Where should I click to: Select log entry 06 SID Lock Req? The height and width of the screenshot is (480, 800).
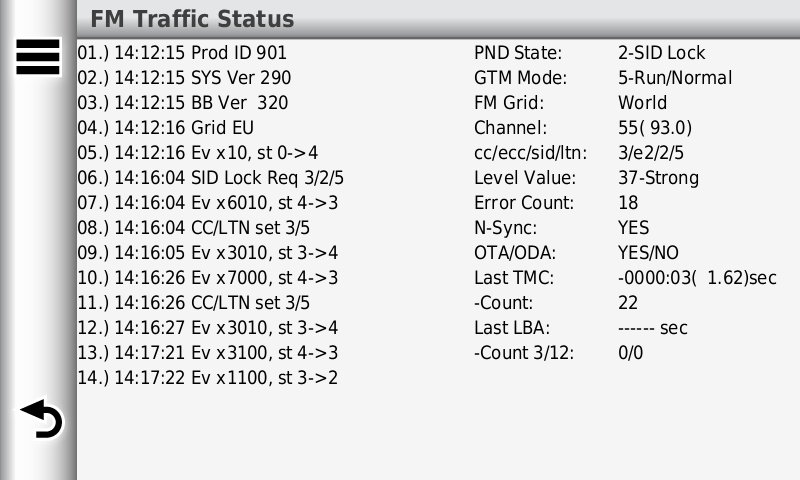point(211,178)
